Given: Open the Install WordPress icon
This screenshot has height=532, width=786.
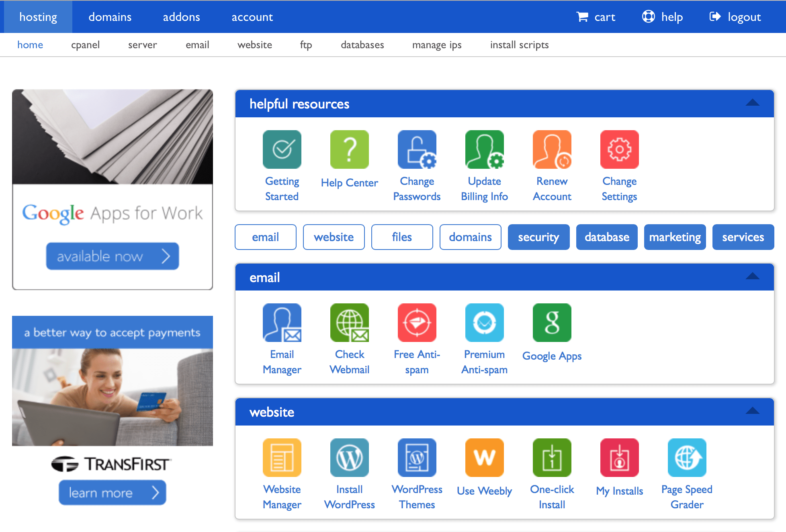Looking at the screenshot, I should (349, 458).
